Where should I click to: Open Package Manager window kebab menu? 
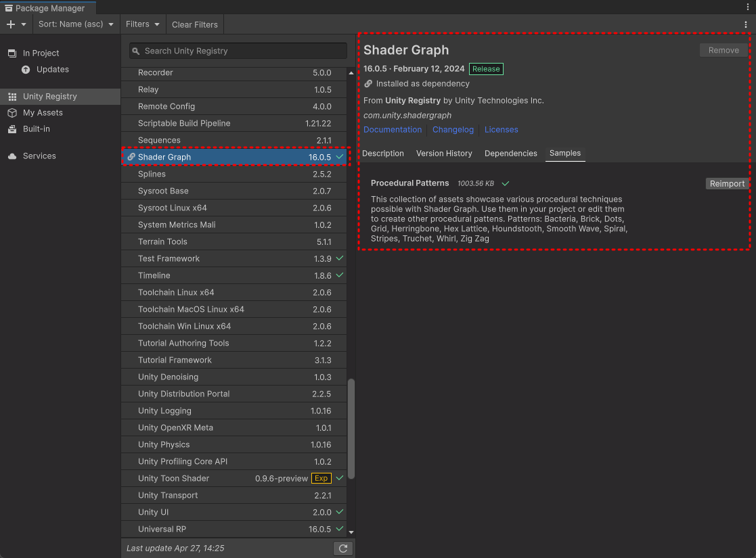[748, 7]
